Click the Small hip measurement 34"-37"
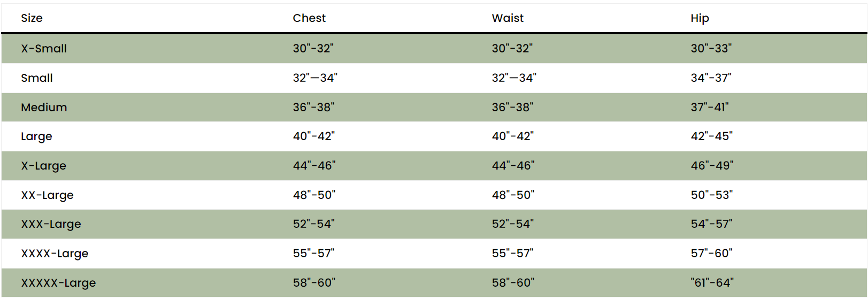Screen dimensions: 868x299 [711, 78]
